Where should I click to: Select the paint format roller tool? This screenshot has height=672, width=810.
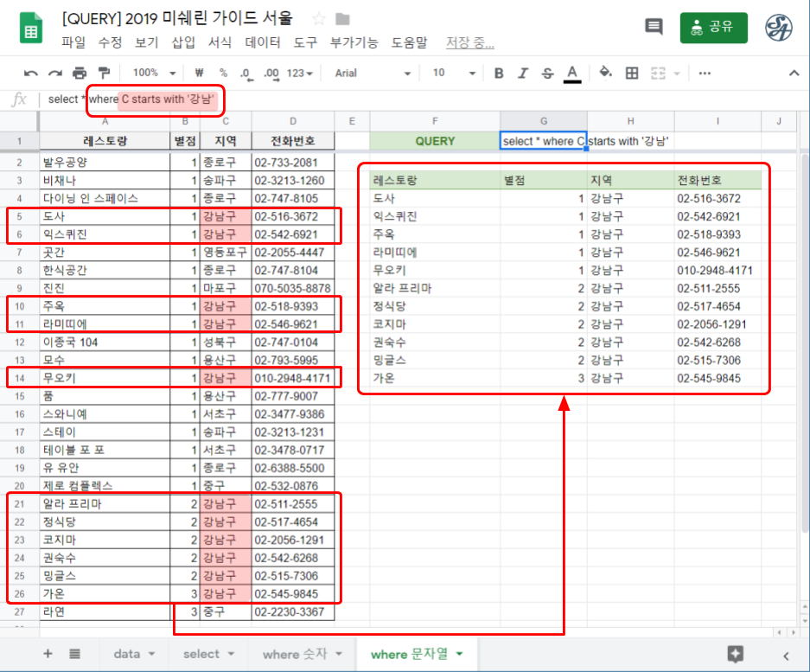104,74
